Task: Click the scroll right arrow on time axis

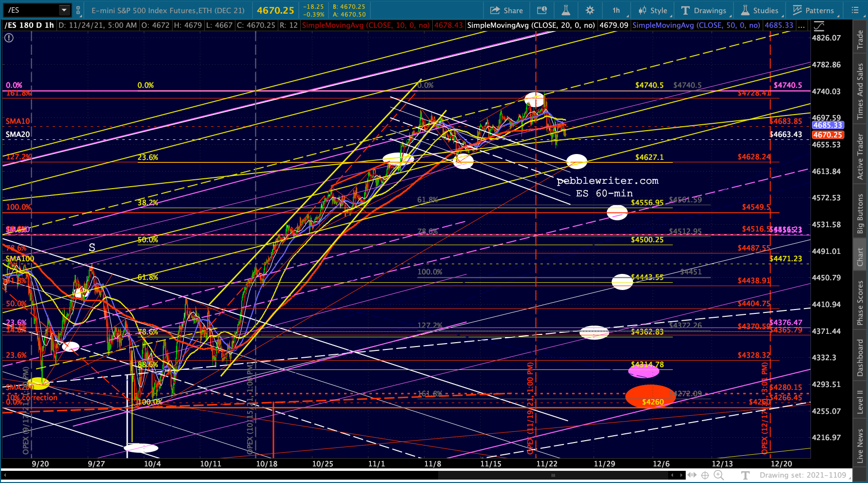Action: [681, 475]
